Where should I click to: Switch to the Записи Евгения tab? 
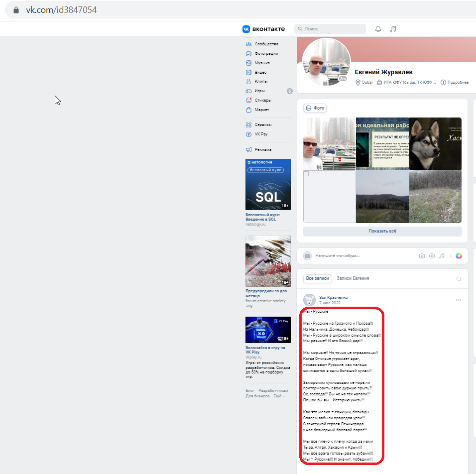(x=353, y=278)
